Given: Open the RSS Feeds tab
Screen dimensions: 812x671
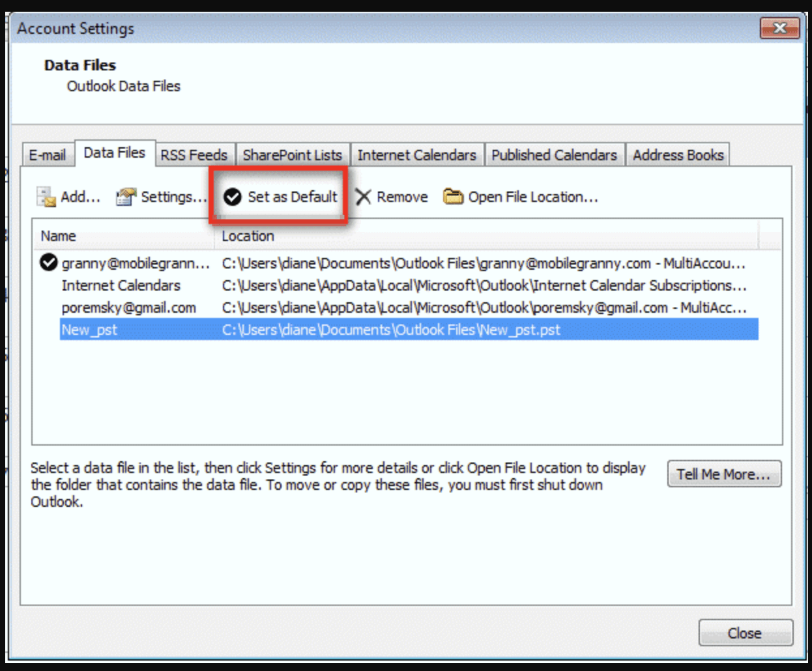Looking at the screenshot, I should [193, 155].
